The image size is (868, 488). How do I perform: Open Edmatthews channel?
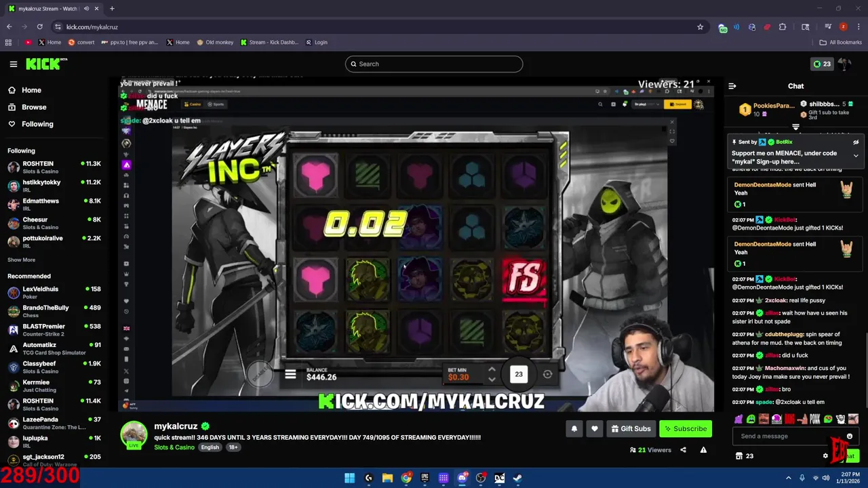(54, 204)
